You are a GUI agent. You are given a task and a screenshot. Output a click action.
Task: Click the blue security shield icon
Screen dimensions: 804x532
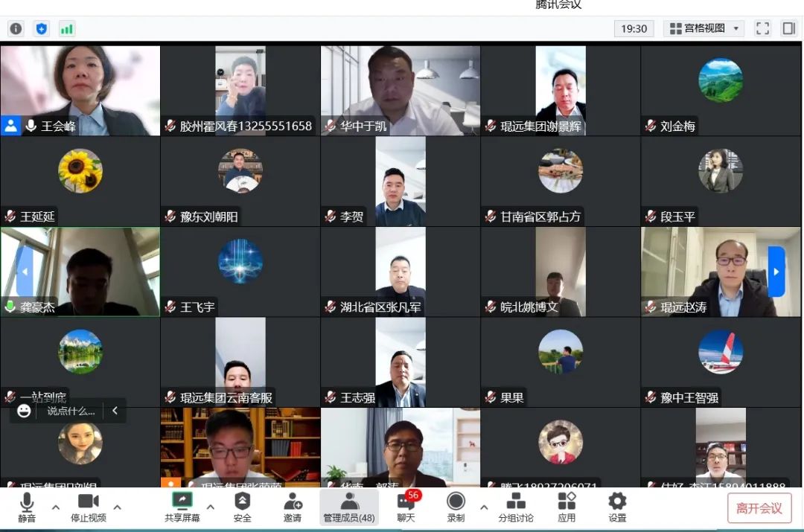coord(42,29)
